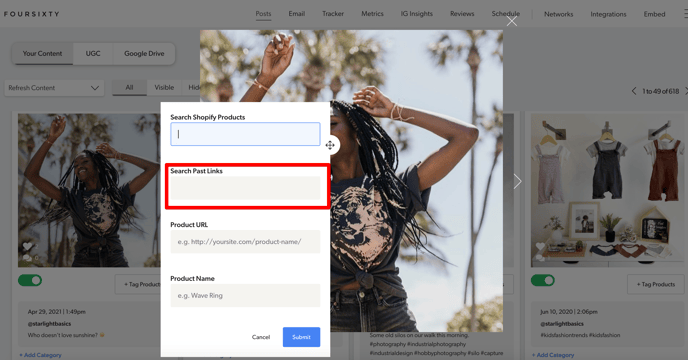Viewport: 688px width, 360px height.
Task: Click Add Category under the first post
Action: pyautogui.click(x=40, y=355)
